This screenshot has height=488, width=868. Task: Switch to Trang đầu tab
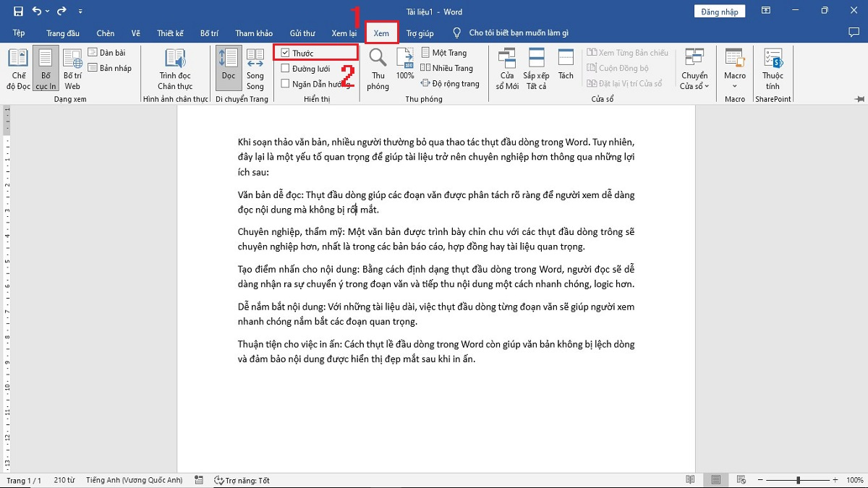(63, 33)
